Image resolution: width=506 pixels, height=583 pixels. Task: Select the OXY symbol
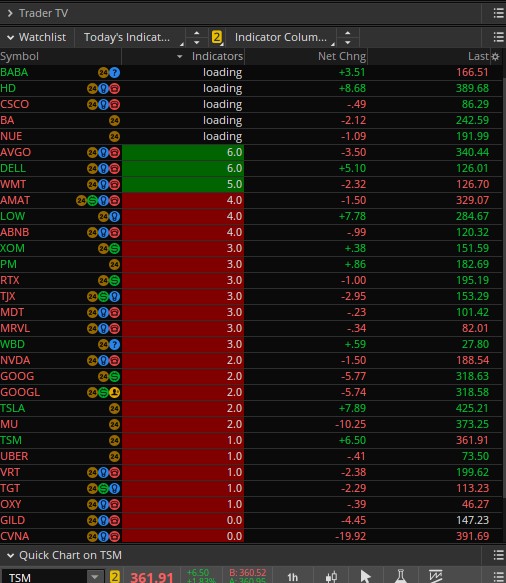click(11, 505)
